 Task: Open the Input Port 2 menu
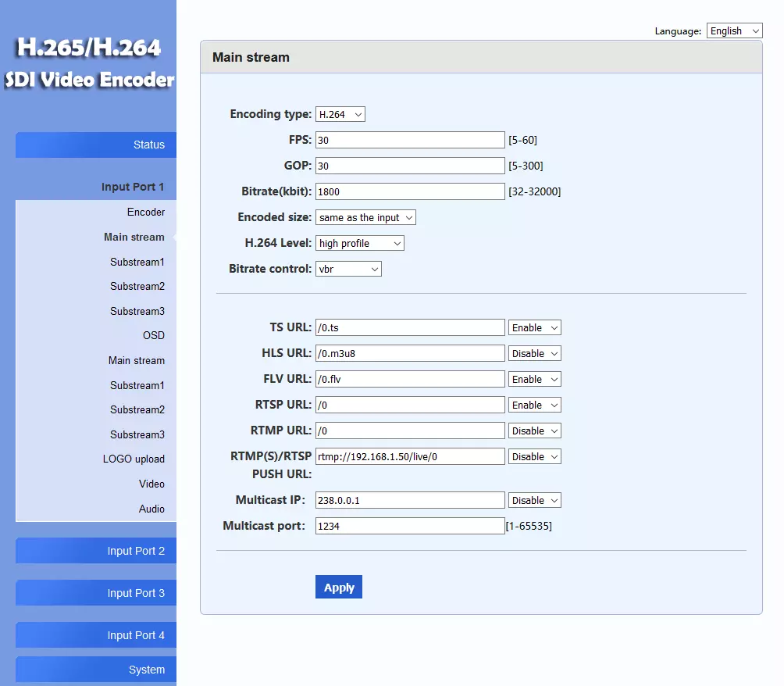96,551
